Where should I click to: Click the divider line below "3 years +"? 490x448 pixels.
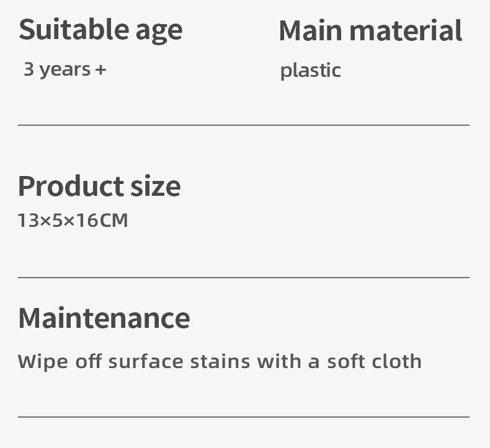tap(243, 125)
